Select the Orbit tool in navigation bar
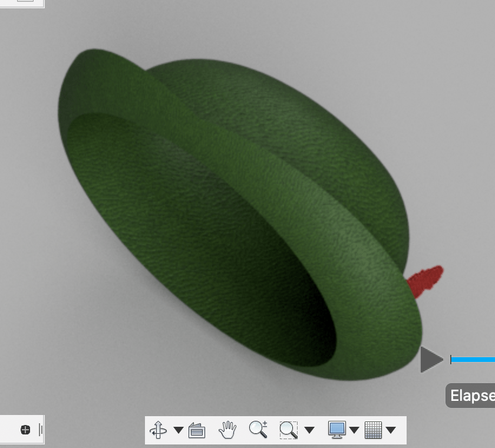The width and height of the screenshot is (495, 448). (x=159, y=430)
